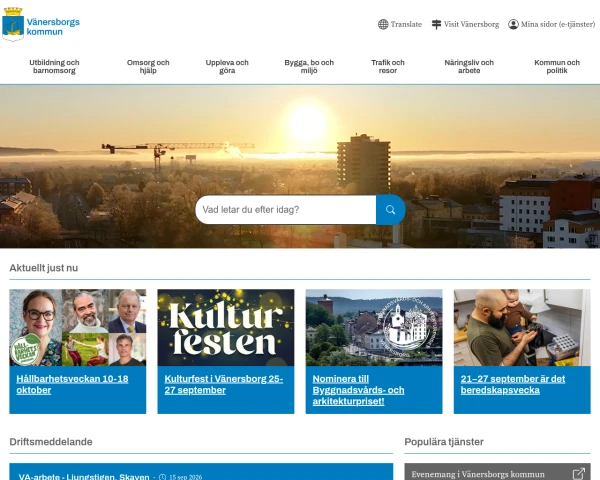Click the 'Driftsmeddelande' heading
Image resolution: width=600 pixels, height=480 pixels.
pos(51,442)
